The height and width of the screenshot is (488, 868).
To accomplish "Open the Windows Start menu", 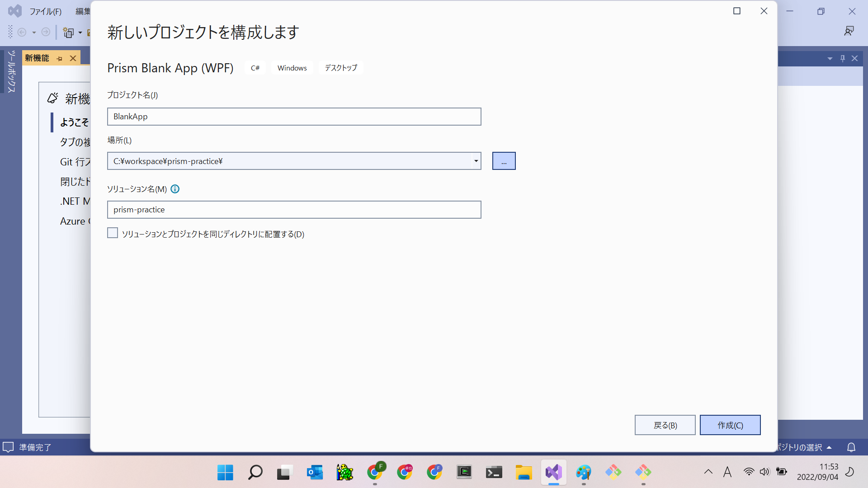I will (225, 473).
